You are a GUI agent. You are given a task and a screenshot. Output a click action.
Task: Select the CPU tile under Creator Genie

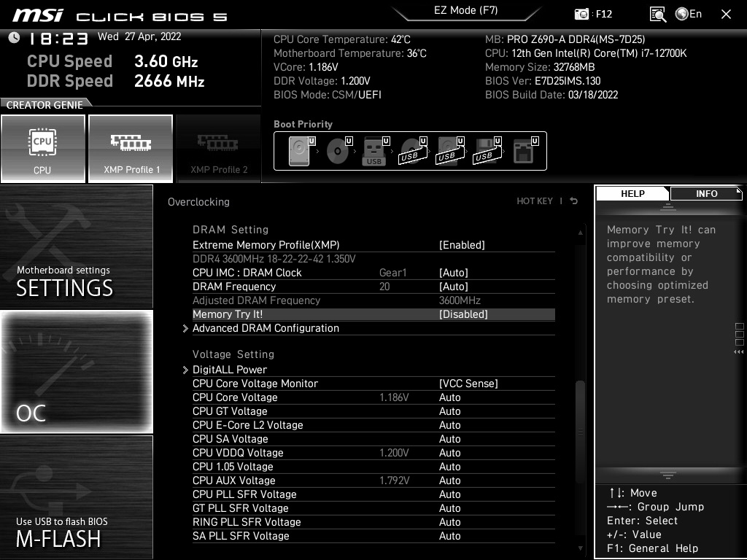coord(43,148)
